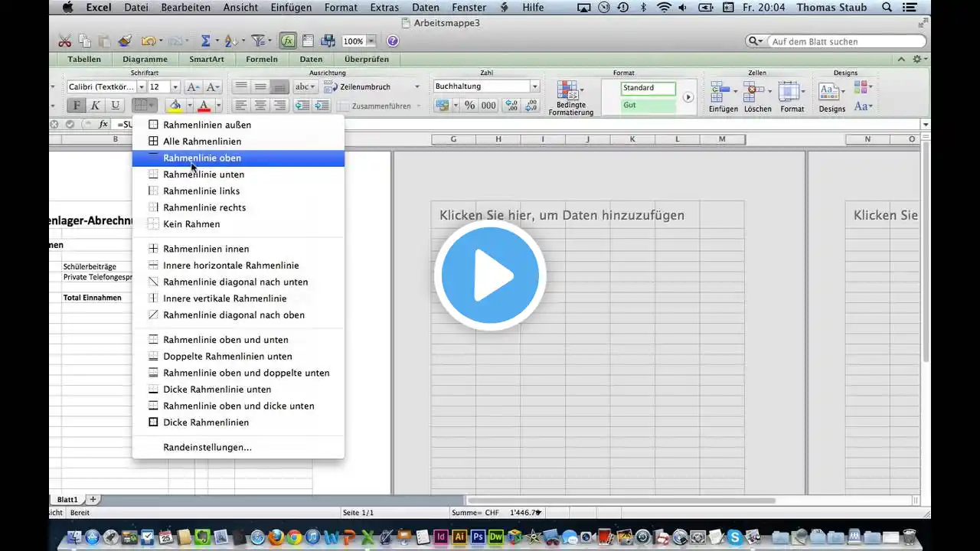Add a new sheet with the plus tab

[93, 499]
